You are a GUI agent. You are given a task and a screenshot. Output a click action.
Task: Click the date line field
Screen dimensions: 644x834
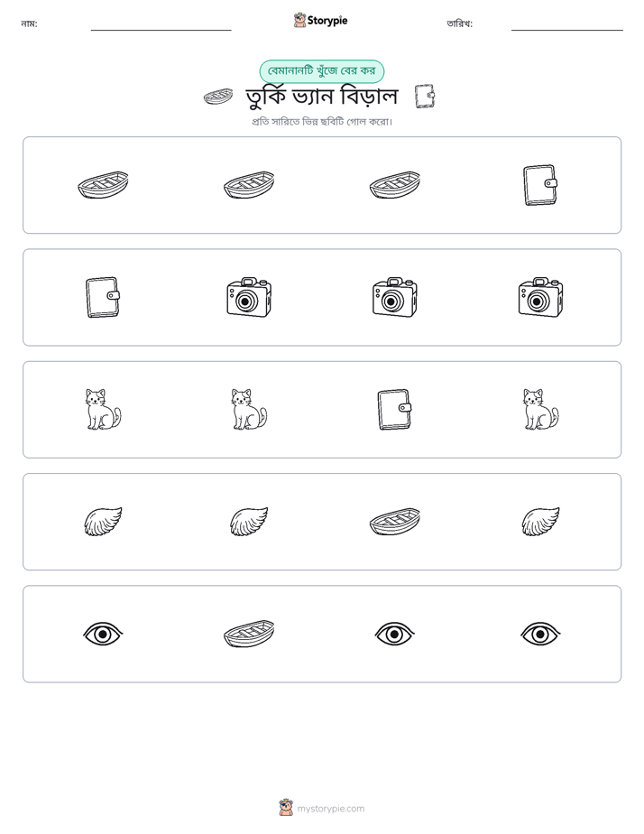tap(567, 25)
